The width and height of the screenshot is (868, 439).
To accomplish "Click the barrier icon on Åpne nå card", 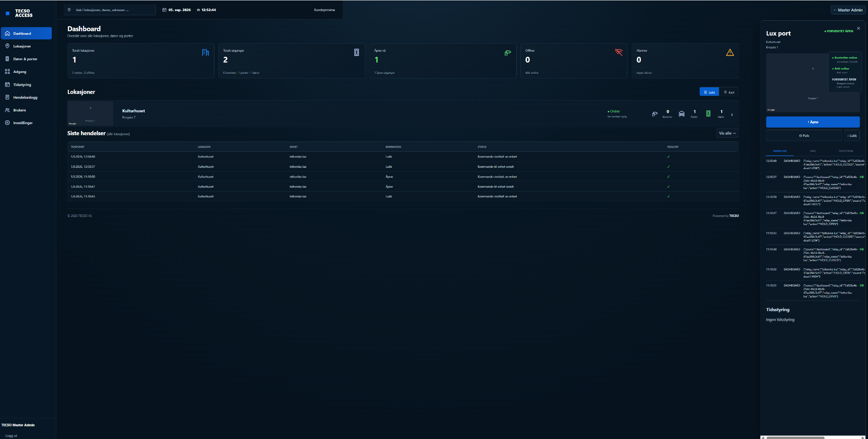I will [508, 53].
